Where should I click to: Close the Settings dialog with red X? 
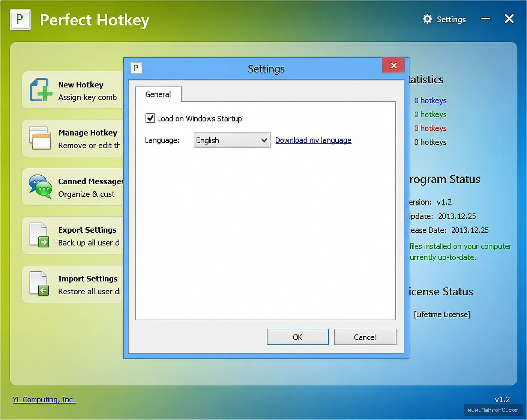coord(393,65)
